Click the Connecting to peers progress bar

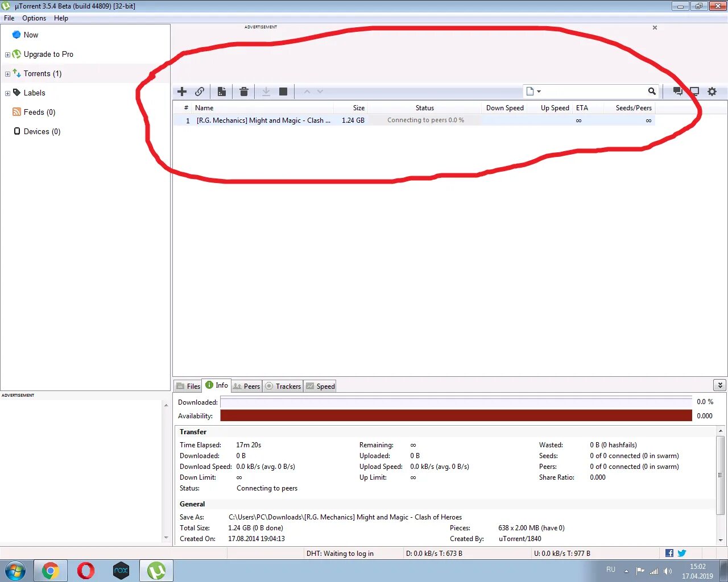tap(425, 120)
